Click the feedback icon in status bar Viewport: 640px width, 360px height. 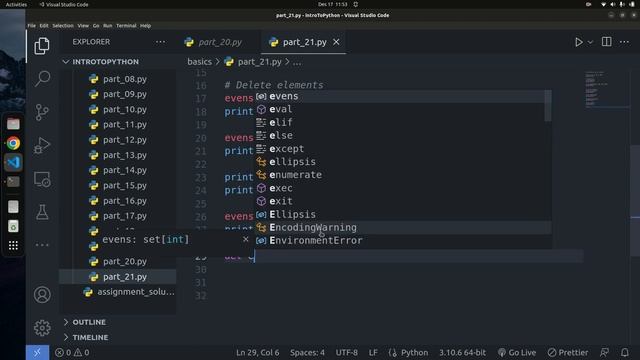[x=604, y=353]
